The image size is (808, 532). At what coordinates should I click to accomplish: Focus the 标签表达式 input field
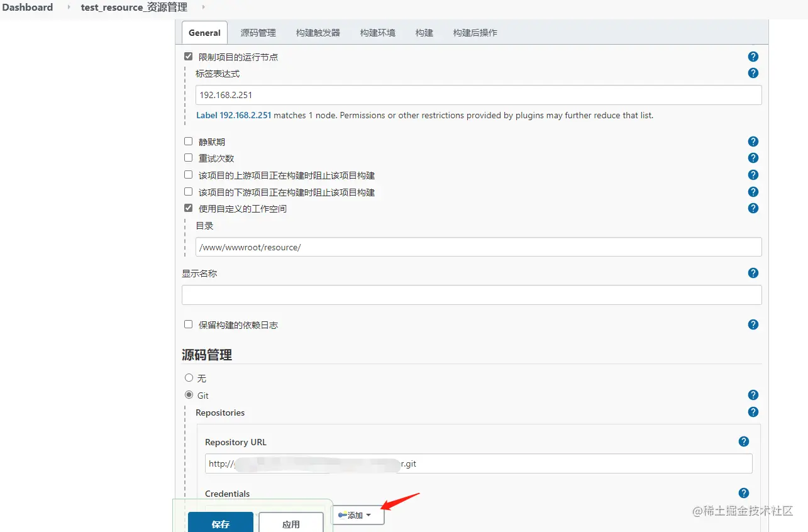tap(479, 95)
